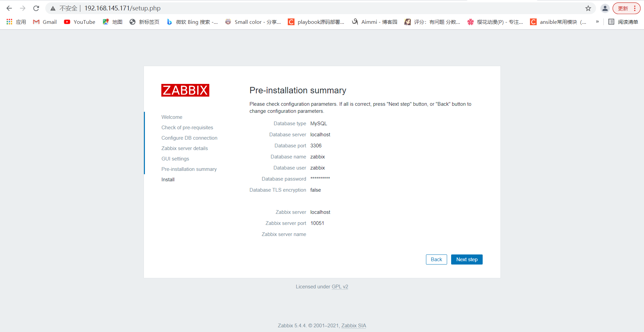Click the Zabbix server name label

284,234
